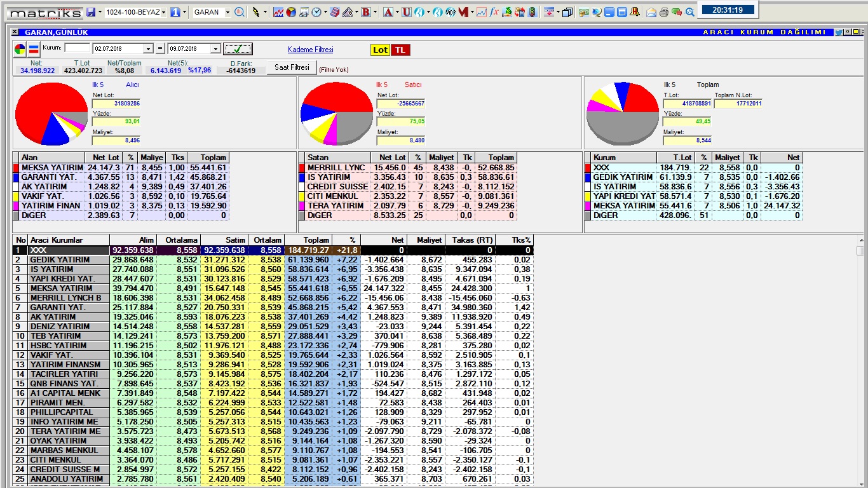Viewport: 868px width, 488px height.
Task: Click the green checkmark apply button
Action: pyautogui.click(x=238, y=49)
